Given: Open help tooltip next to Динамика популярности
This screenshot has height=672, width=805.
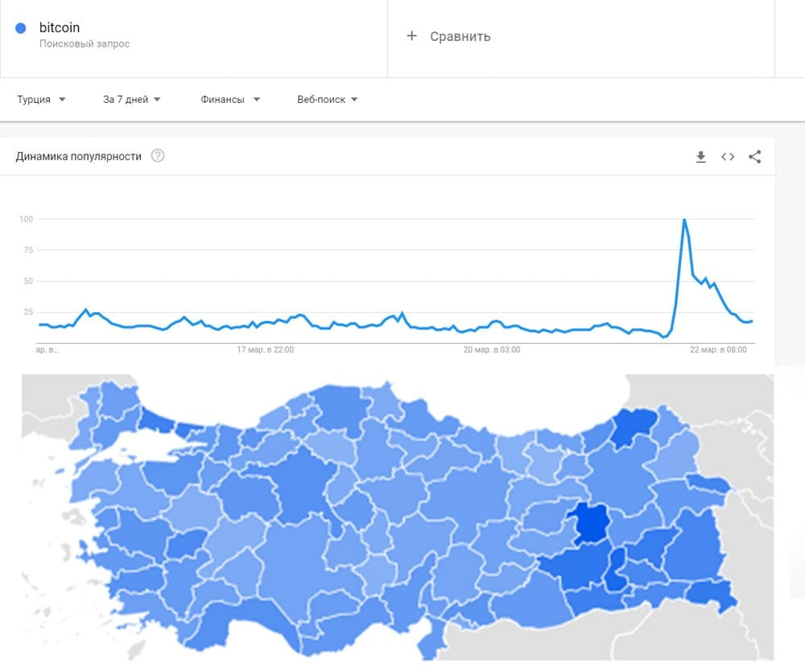Looking at the screenshot, I should (158, 155).
